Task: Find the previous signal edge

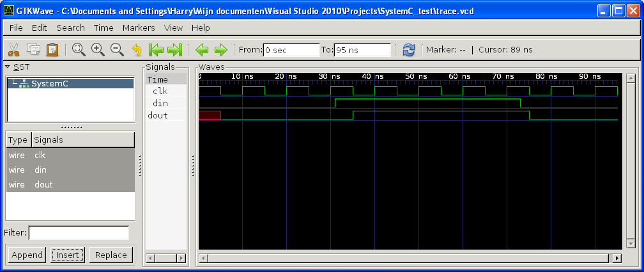Action: tap(202, 50)
